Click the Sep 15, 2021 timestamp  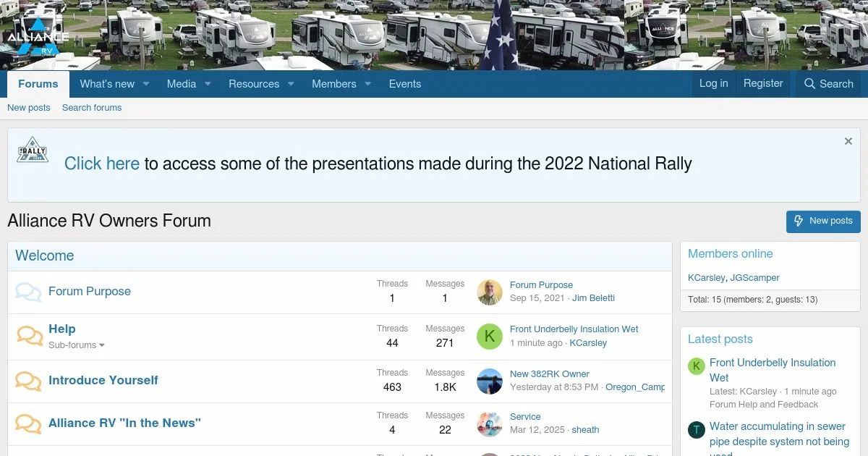[x=537, y=298]
